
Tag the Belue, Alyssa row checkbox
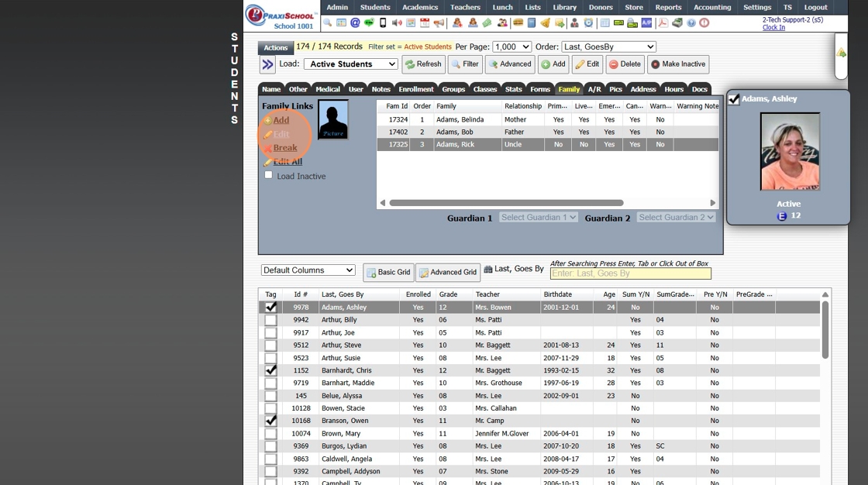coord(270,396)
